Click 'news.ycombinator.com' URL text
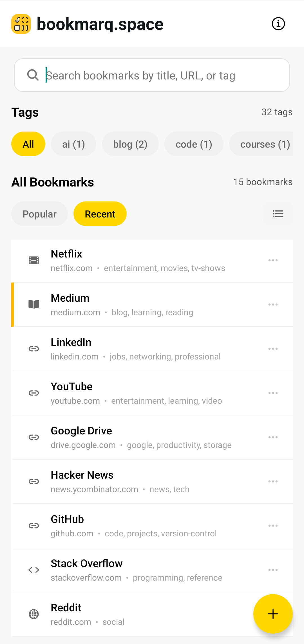 click(94, 489)
